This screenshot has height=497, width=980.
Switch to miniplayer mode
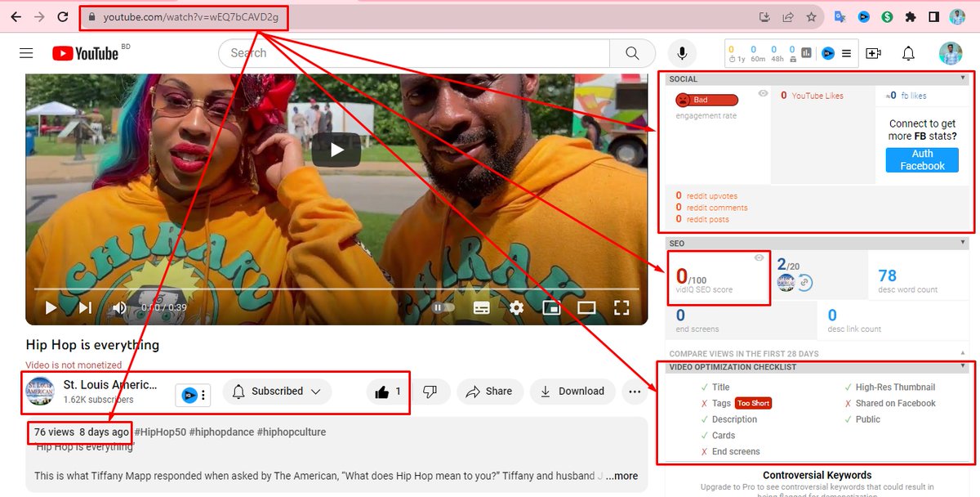pos(551,307)
